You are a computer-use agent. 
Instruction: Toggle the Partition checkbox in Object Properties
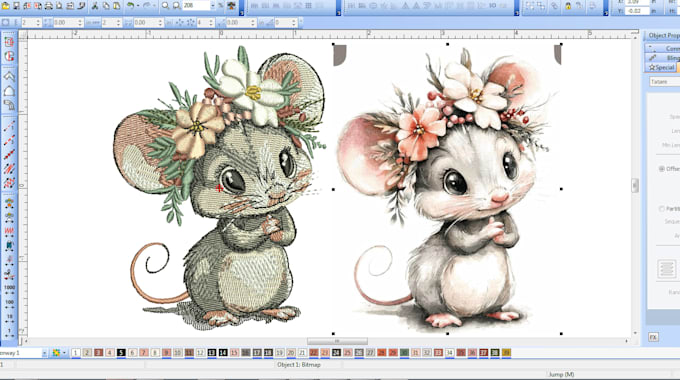662,209
